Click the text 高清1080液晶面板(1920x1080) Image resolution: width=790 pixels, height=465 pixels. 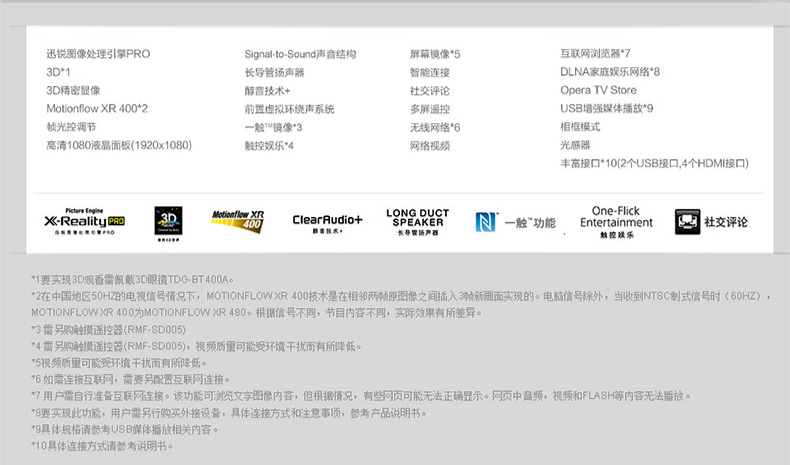pos(119,145)
